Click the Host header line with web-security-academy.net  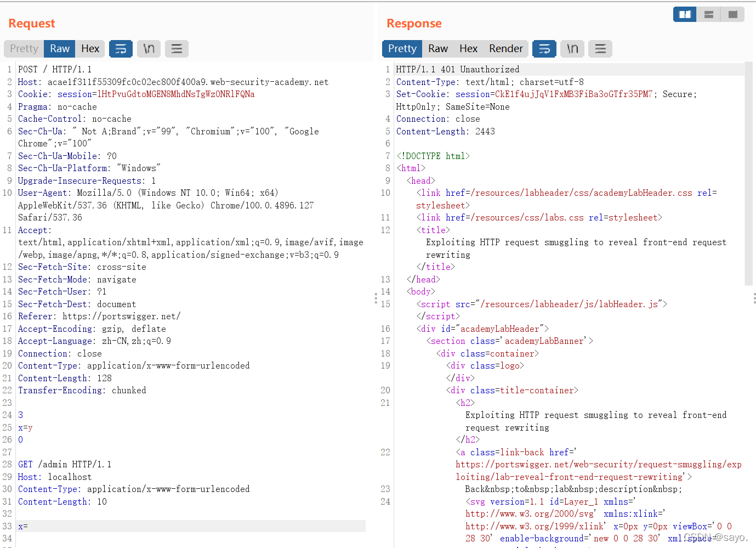point(173,82)
